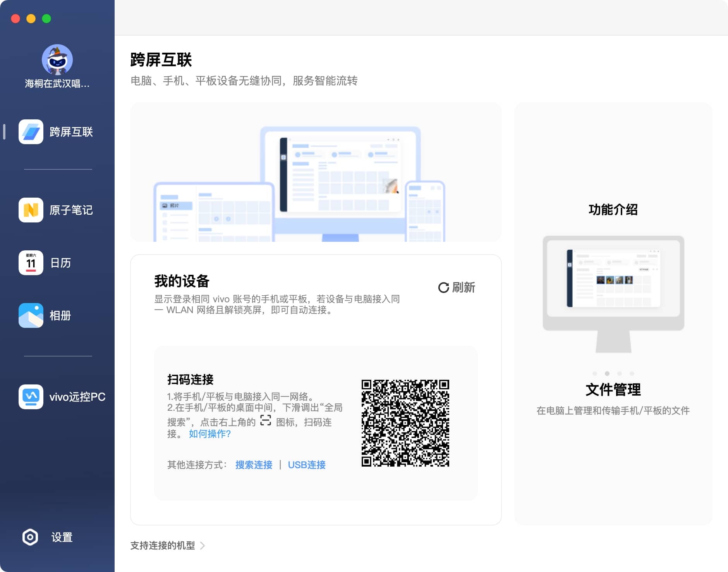The height and width of the screenshot is (572, 728).
Task: Click the 跨屏互联 sidebar icon
Action: [x=31, y=132]
